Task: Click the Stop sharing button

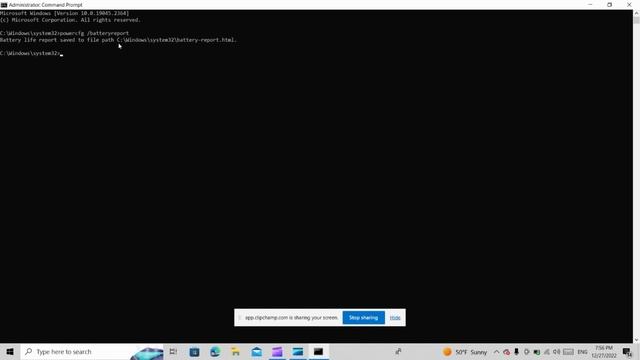Action: click(x=363, y=318)
